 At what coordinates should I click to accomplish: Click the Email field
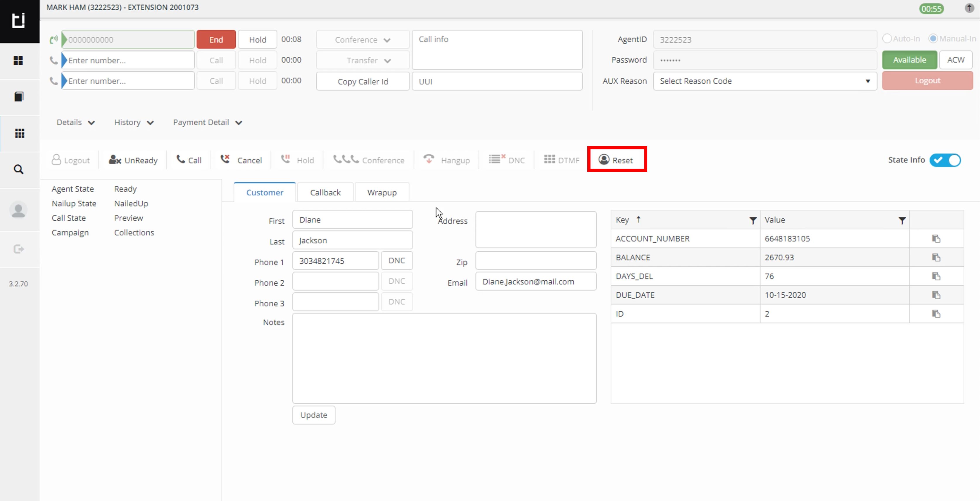click(x=536, y=281)
